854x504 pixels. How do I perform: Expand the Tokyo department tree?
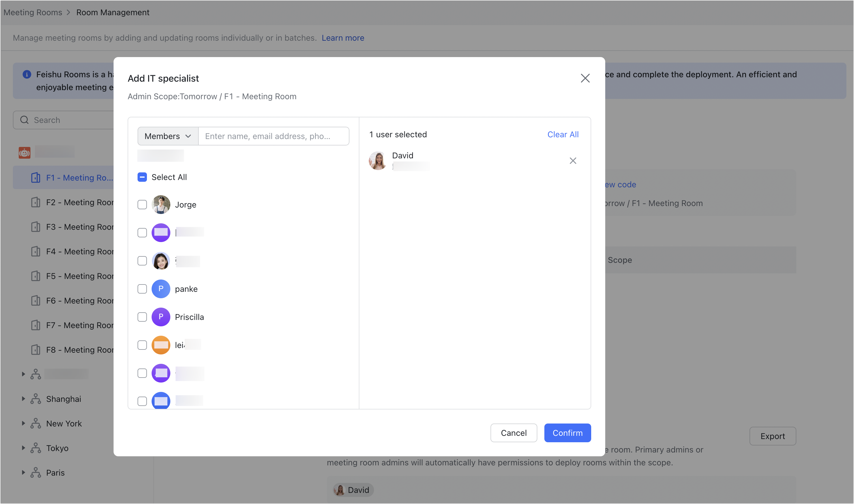23,448
